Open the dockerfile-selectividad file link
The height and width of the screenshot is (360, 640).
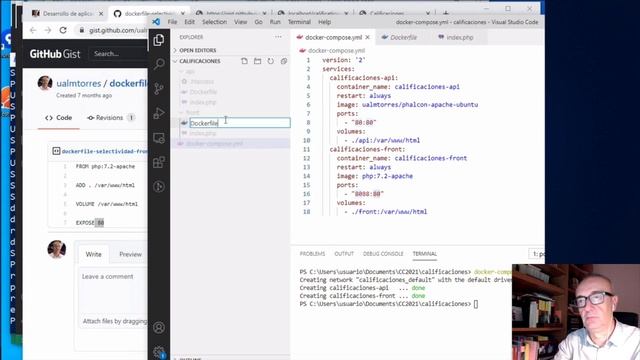pos(104,151)
